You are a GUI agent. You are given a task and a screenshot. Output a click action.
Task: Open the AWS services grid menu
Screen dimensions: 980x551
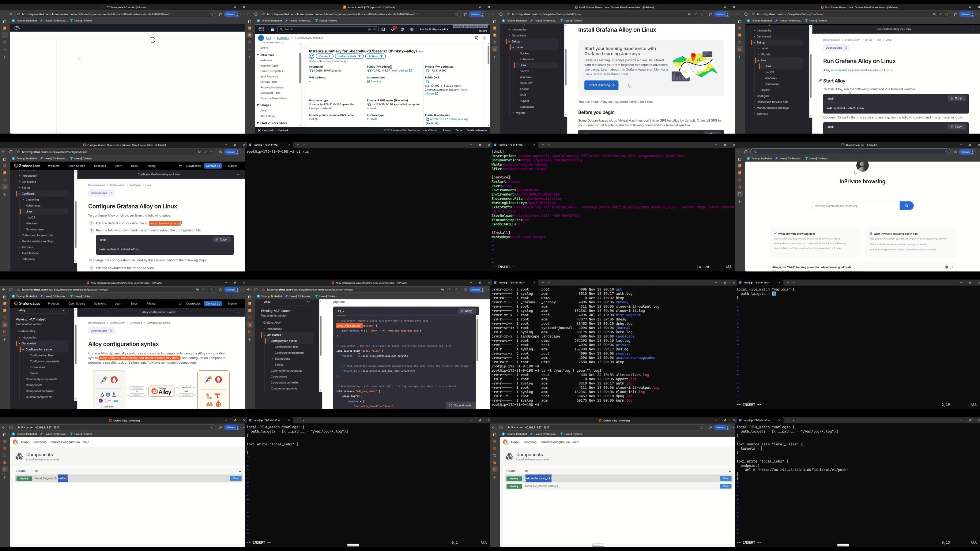coord(272,29)
